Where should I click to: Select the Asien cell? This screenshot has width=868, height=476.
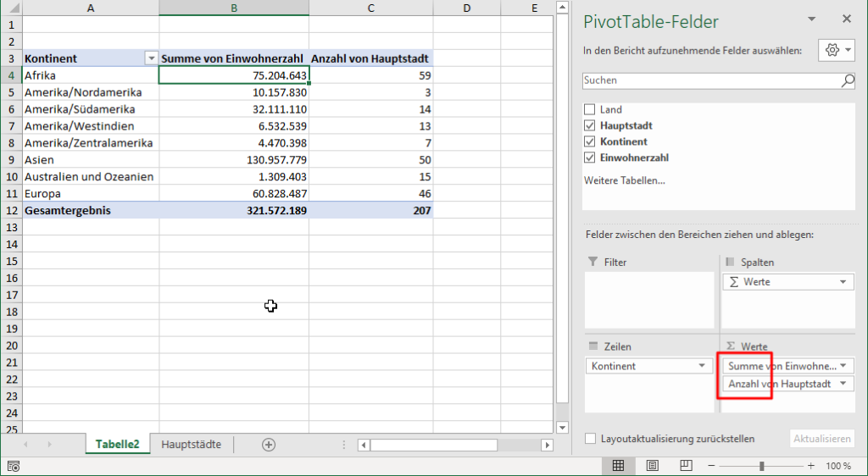pyautogui.click(x=91, y=160)
